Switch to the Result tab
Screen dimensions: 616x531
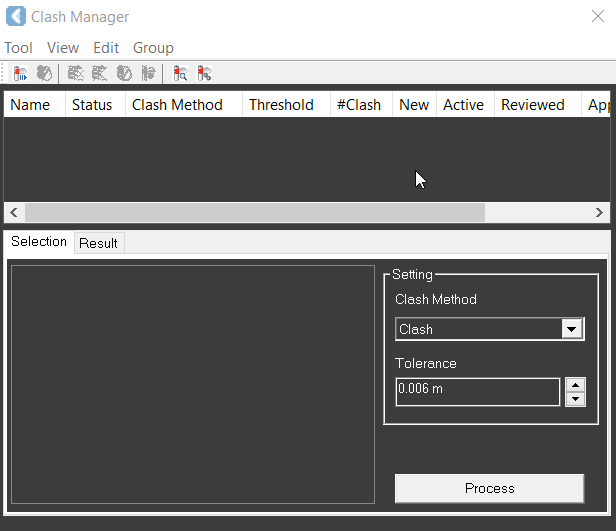(98, 243)
